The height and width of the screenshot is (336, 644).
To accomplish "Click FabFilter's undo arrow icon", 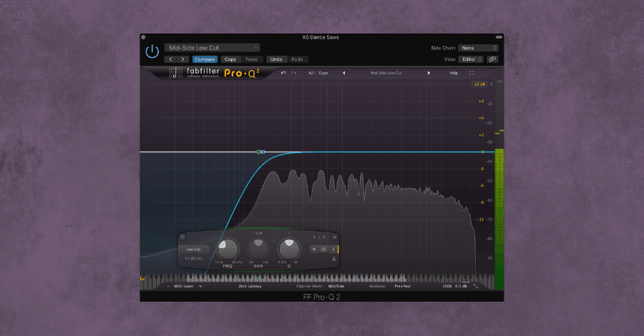I will [283, 73].
